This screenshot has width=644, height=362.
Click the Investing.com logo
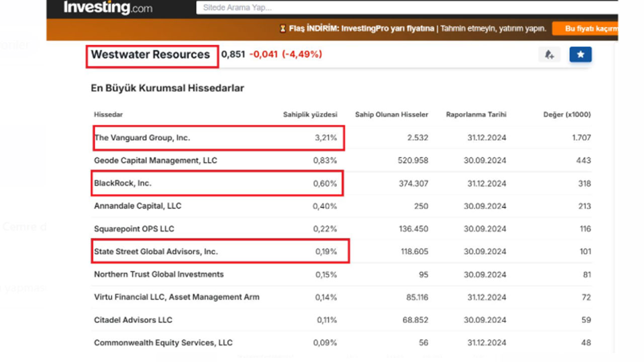click(108, 8)
